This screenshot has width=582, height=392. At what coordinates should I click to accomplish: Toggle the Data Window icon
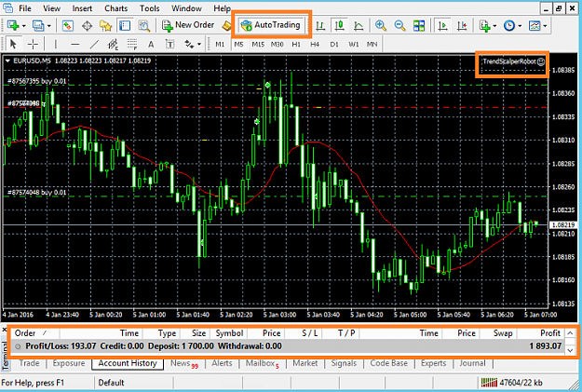click(x=87, y=26)
